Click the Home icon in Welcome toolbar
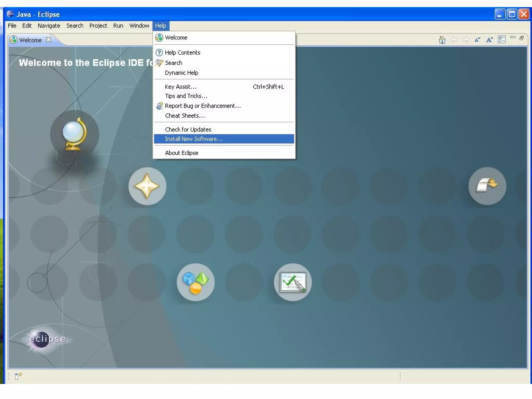The image size is (532, 399). (442, 40)
